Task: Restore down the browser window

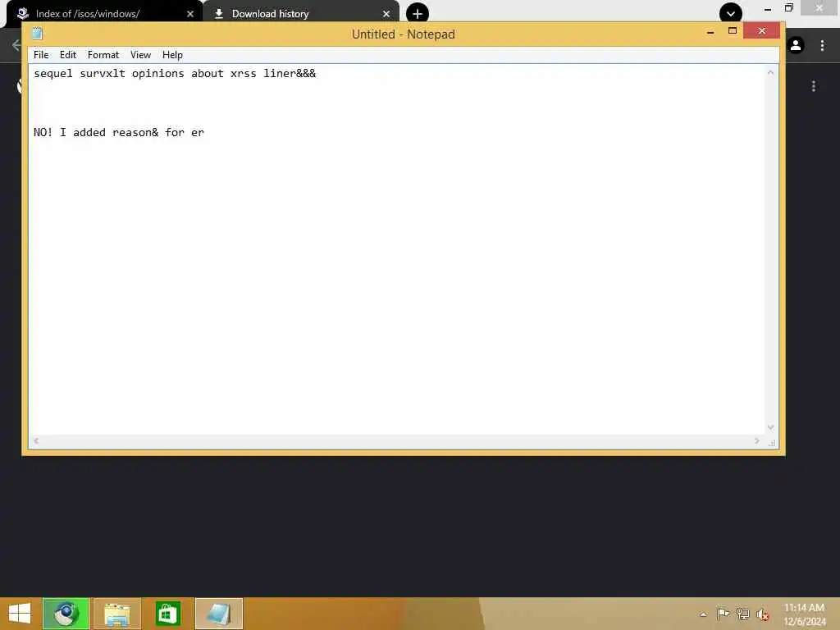Action: click(x=788, y=8)
